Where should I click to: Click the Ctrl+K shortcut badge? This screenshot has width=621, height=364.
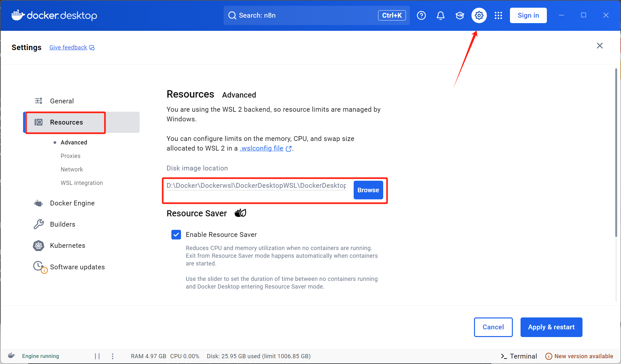[x=392, y=15]
